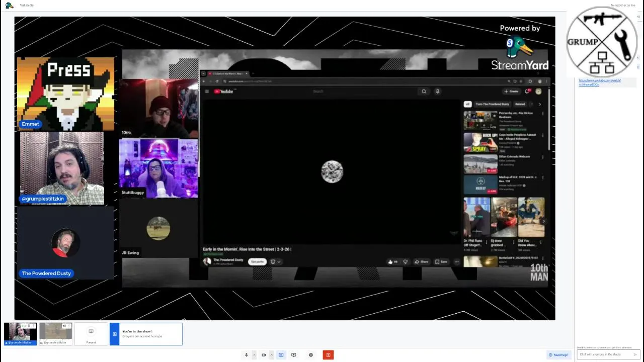Open Cops Incite People to Assault video

pos(480,142)
